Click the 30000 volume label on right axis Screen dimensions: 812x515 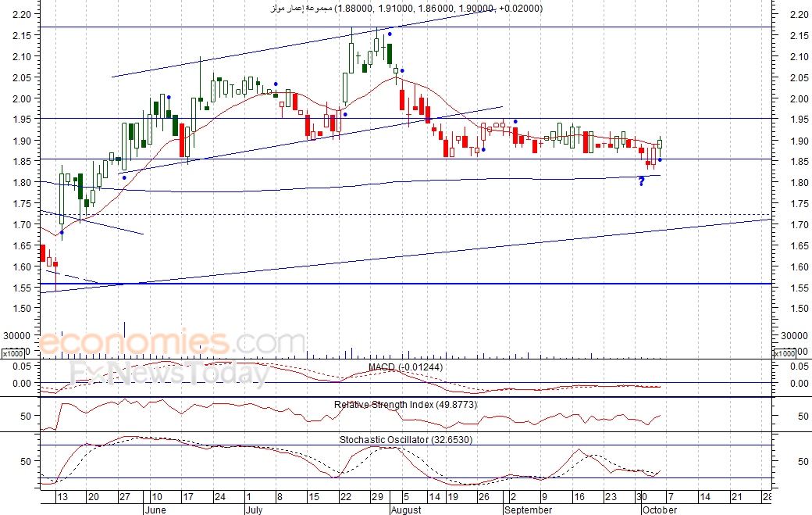794,336
